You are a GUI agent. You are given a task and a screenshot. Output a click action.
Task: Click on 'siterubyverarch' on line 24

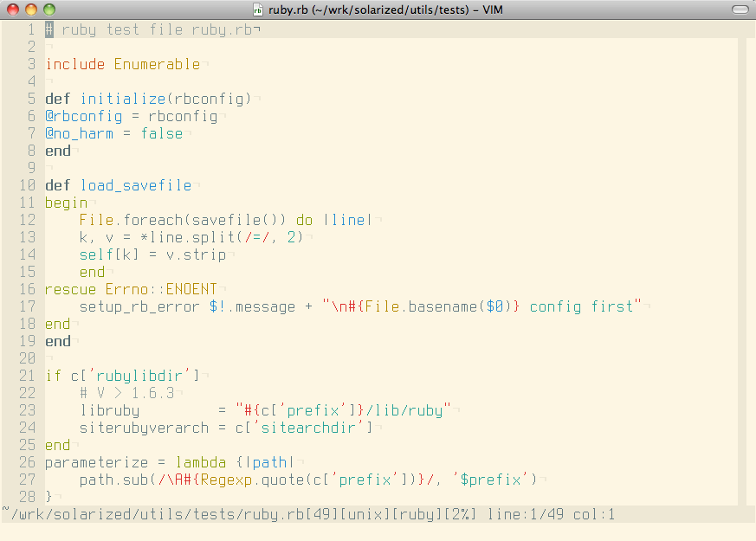[x=143, y=428]
